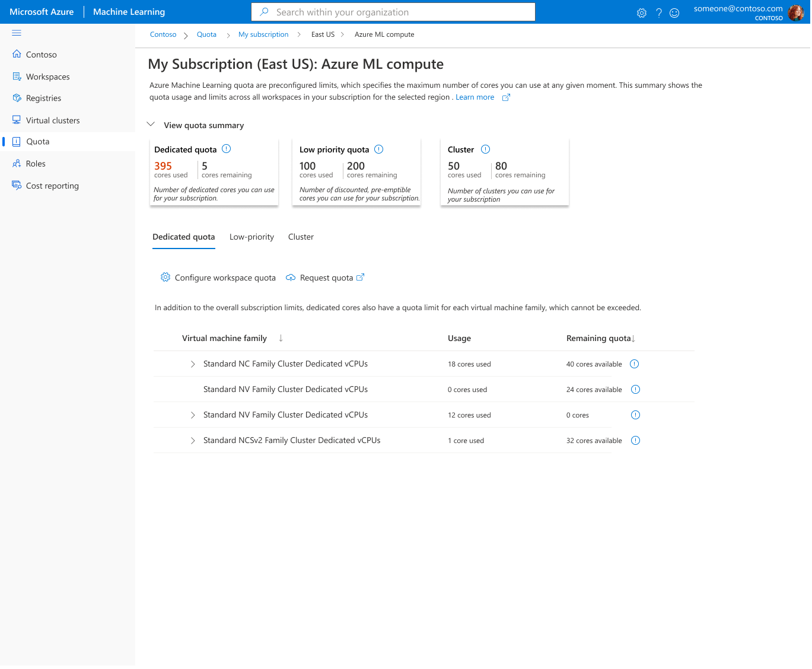Click the Microsoft Azure header title
The width and height of the screenshot is (812, 669).
(42, 12)
